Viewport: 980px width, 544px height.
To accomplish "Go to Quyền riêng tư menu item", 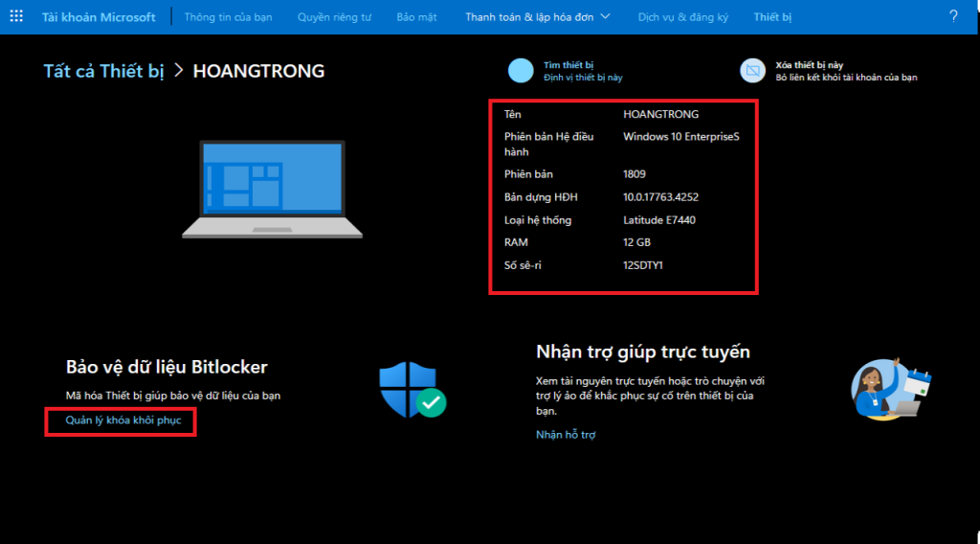I will pos(334,17).
